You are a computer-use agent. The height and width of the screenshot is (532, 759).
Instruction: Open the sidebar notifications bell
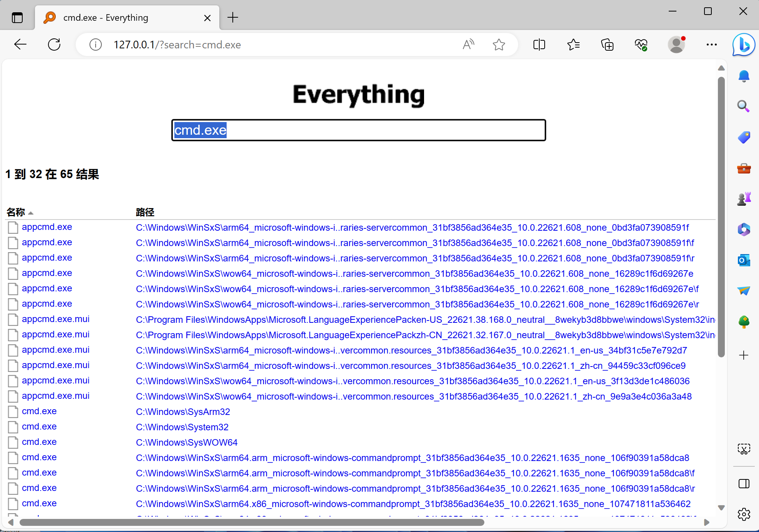pyautogui.click(x=744, y=76)
